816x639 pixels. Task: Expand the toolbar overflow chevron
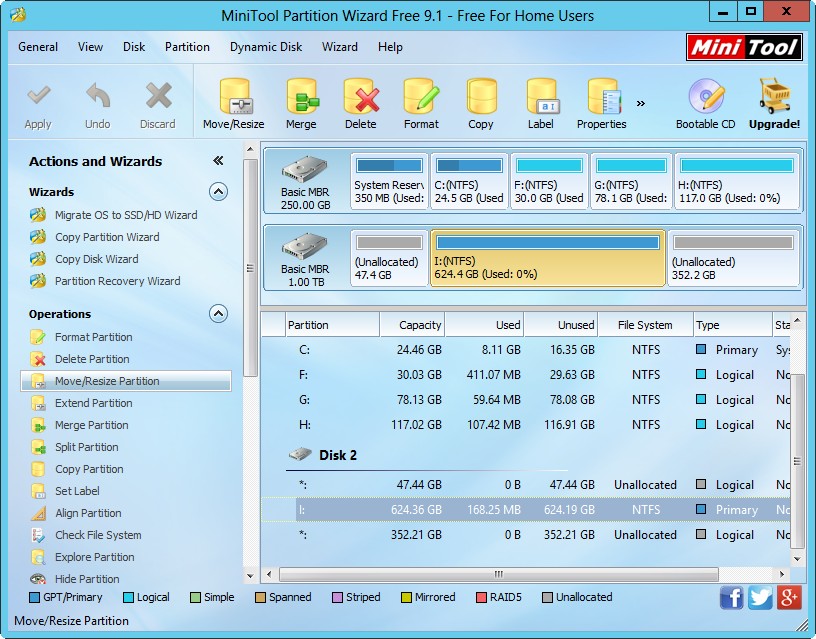click(641, 103)
